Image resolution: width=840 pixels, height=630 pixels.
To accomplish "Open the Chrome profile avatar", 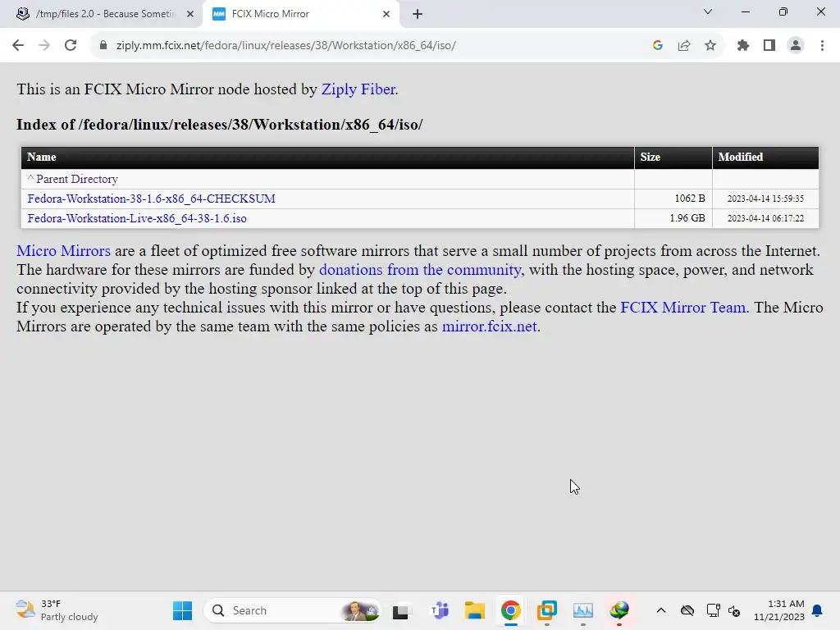I will (x=796, y=46).
